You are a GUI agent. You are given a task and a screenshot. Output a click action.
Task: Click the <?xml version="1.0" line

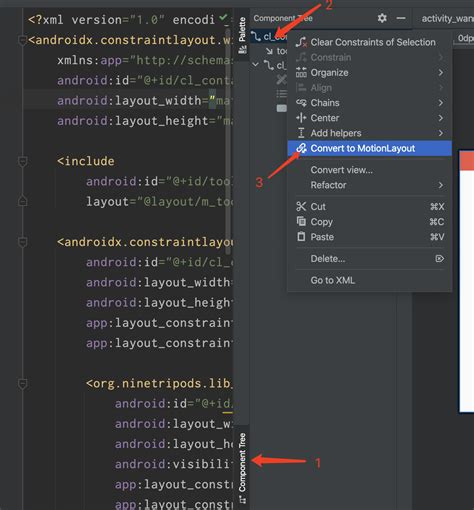coord(122,20)
